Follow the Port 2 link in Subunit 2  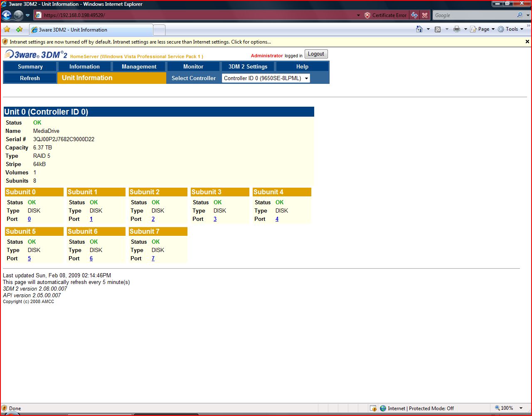click(153, 219)
